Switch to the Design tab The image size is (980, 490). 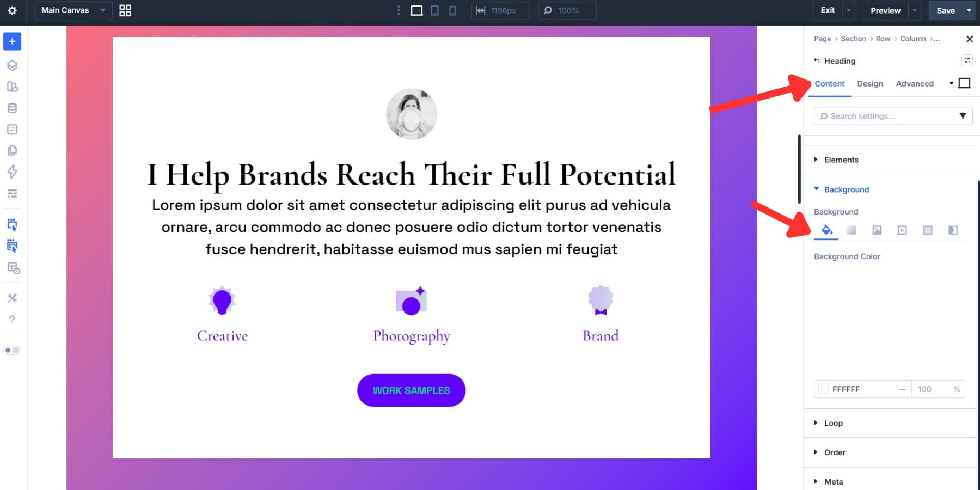(870, 83)
